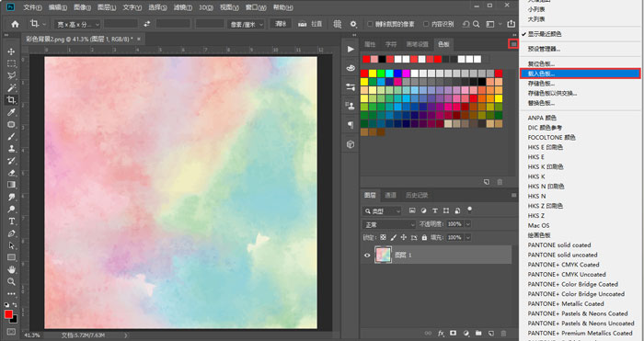
Task: Switch to the 通道 tab
Action: tap(390, 196)
